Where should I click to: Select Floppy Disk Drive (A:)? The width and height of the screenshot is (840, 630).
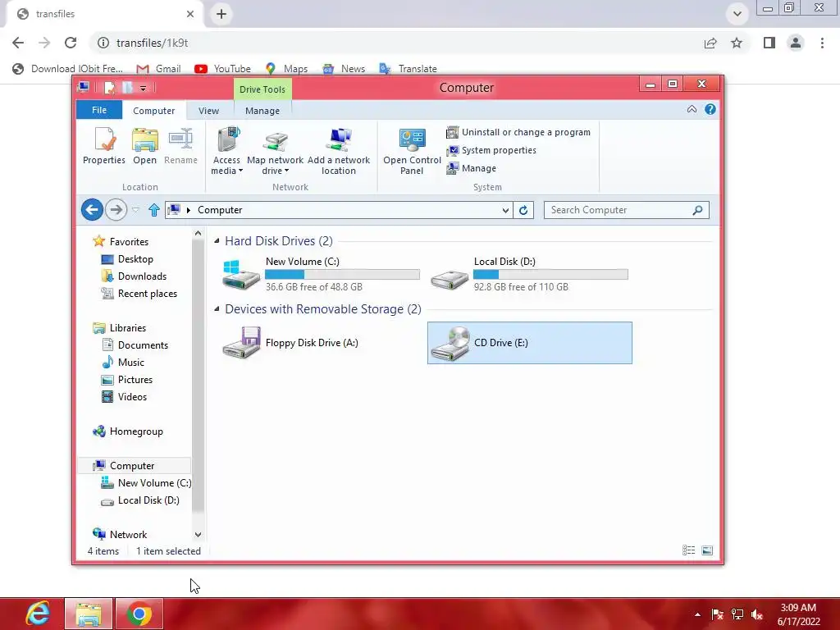pos(321,343)
